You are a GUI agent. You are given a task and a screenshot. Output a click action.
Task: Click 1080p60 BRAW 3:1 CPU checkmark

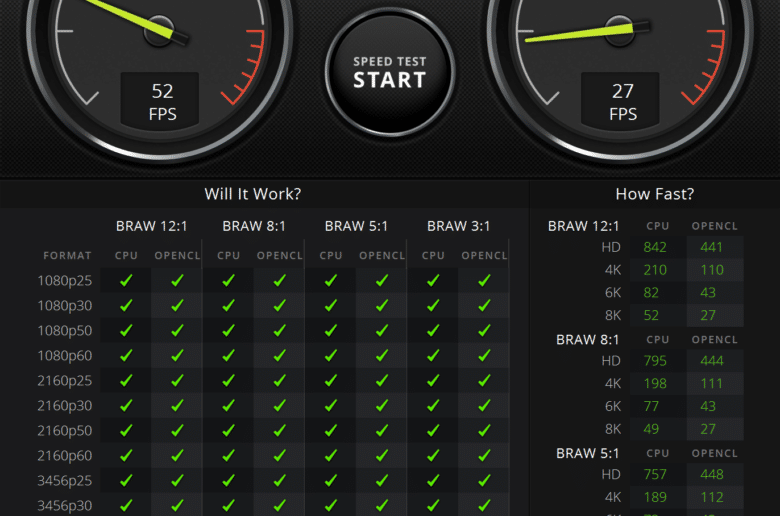coord(433,355)
